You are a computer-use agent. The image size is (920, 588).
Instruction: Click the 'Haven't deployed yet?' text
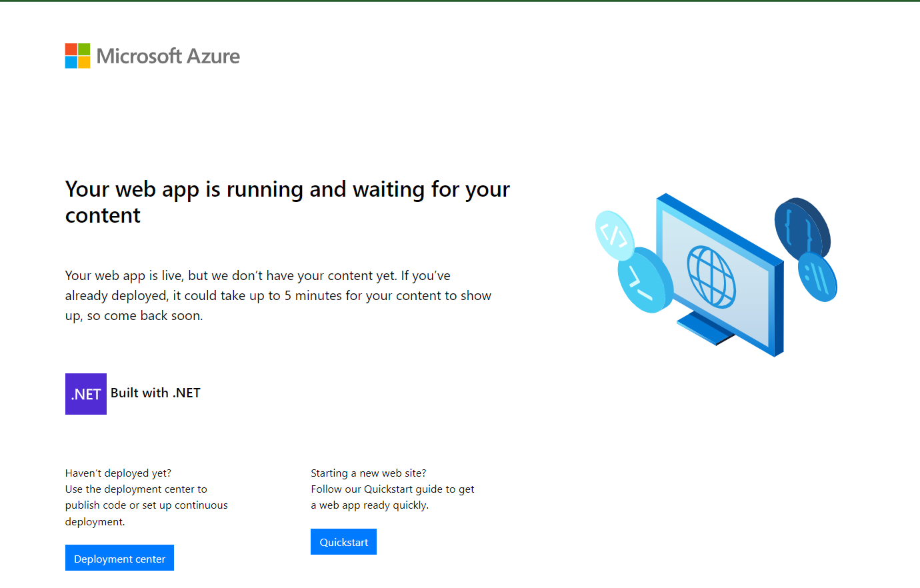click(118, 473)
